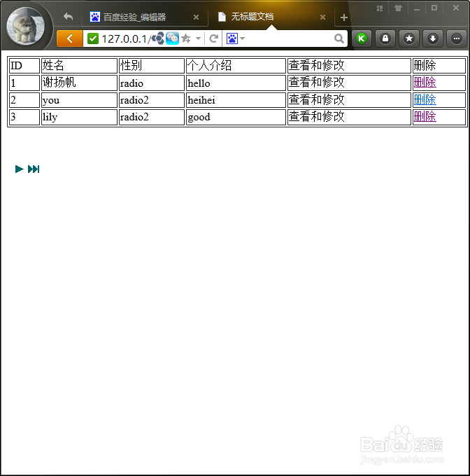Click the 性别 column header
470x476 pixels.
(x=152, y=66)
